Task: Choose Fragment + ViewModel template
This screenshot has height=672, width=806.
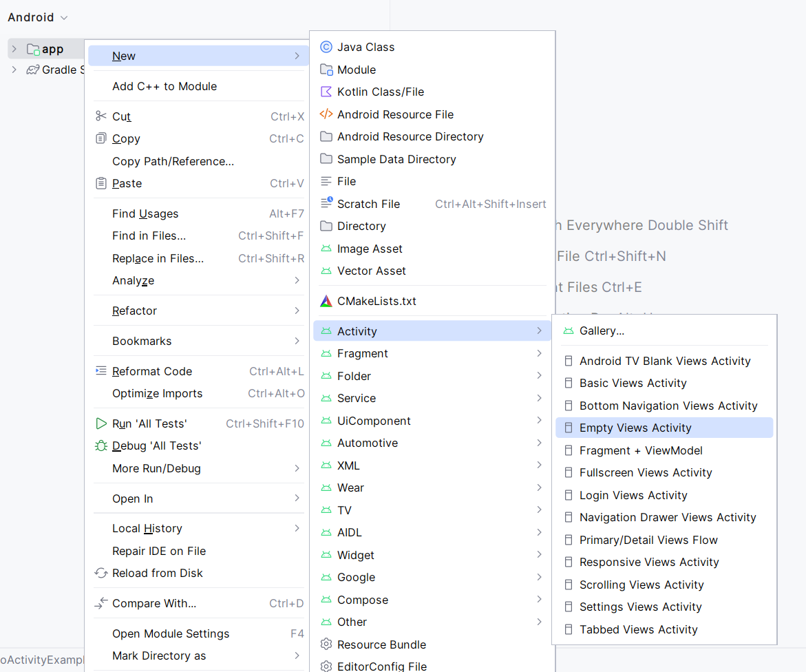Action: tap(664, 450)
